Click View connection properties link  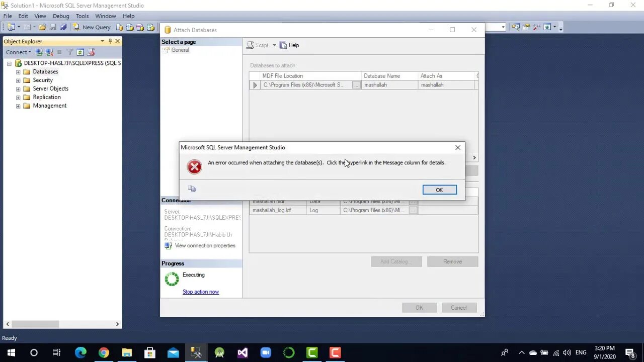click(x=205, y=246)
